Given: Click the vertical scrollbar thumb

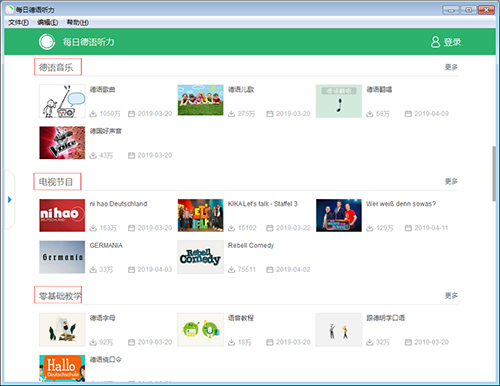Looking at the screenshot, I should point(494,173).
